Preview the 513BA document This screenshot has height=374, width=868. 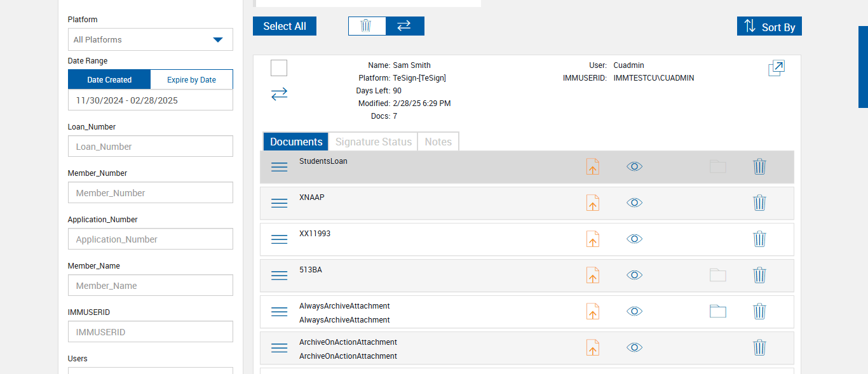click(634, 275)
